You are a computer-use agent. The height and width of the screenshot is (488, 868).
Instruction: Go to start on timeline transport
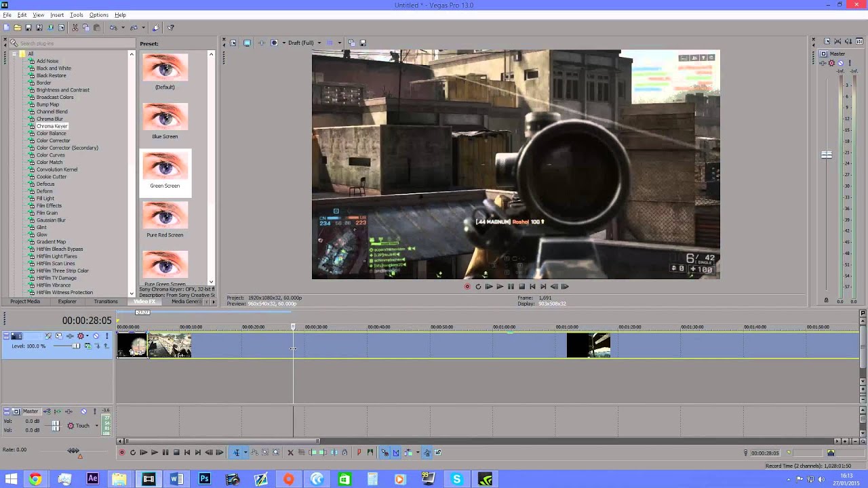point(187,452)
